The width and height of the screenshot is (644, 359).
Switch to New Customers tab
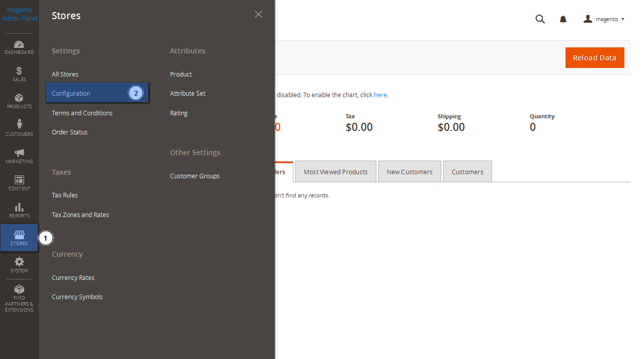(x=410, y=172)
